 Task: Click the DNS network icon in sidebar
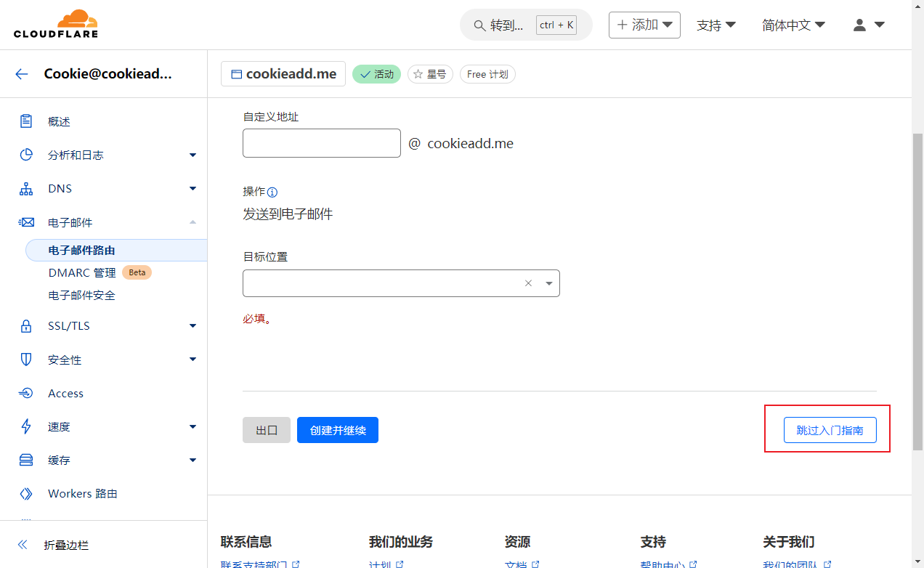[26, 189]
